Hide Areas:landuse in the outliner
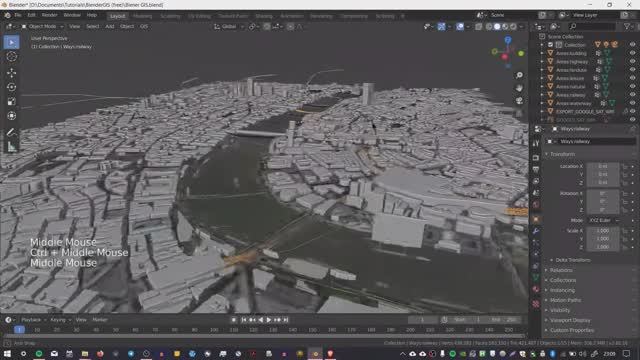640x360 pixels. [632, 70]
